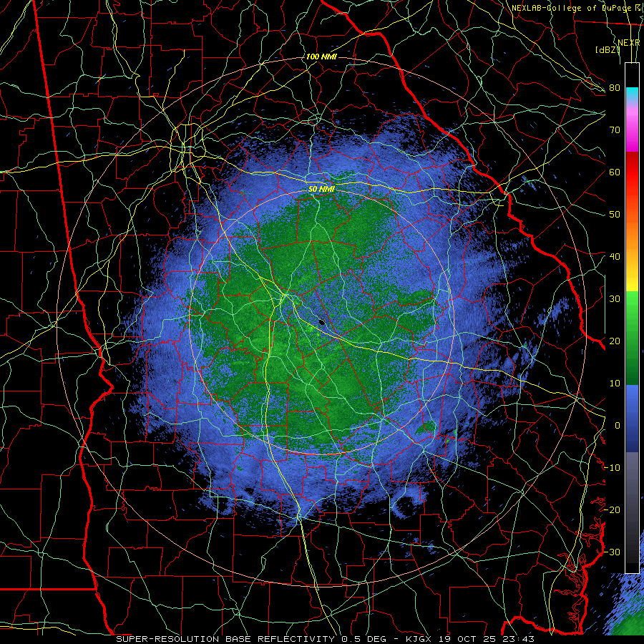Click the 40 dBZ scale label
The image size is (644, 644).
(x=615, y=257)
